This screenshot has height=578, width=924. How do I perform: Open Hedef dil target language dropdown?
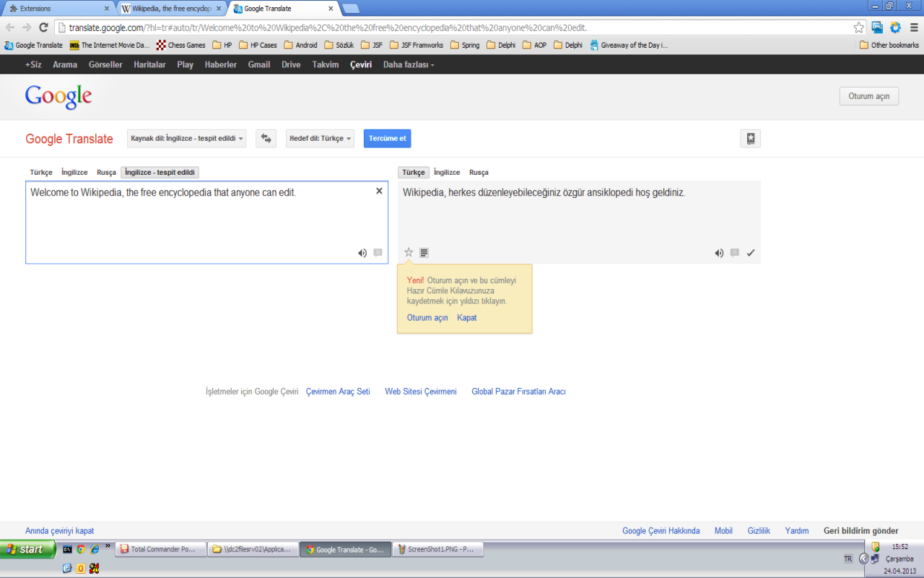pos(320,138)
